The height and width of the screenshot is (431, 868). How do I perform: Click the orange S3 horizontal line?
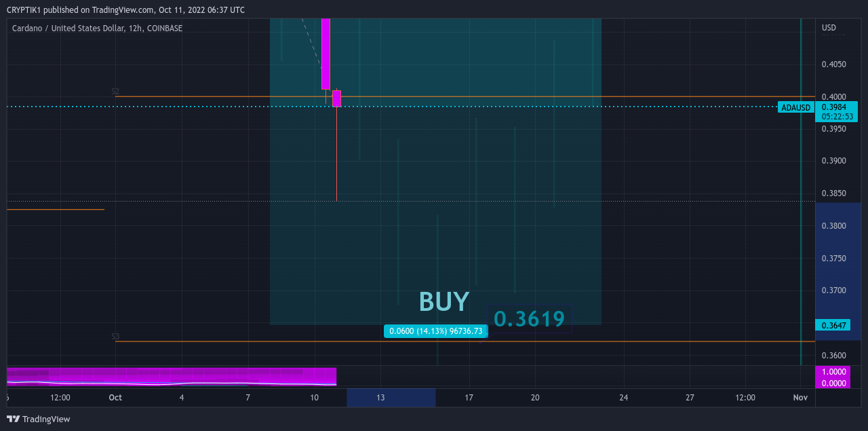pos(465,341)
